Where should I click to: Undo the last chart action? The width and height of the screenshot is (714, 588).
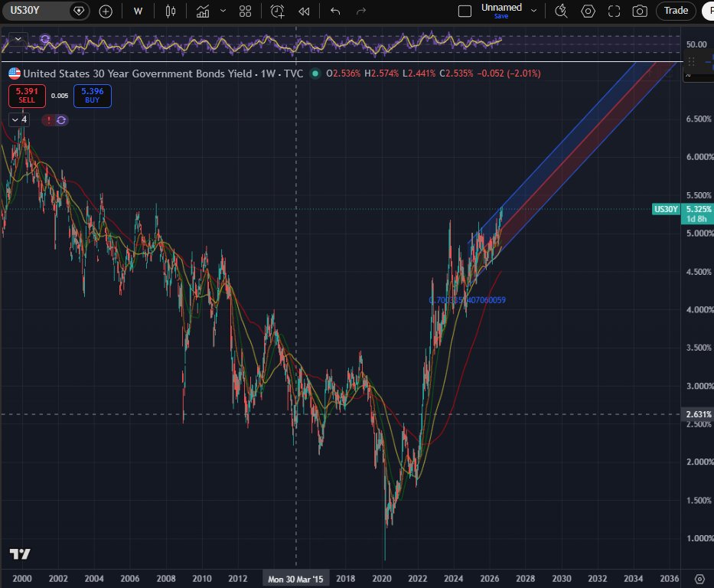[335, 11]
